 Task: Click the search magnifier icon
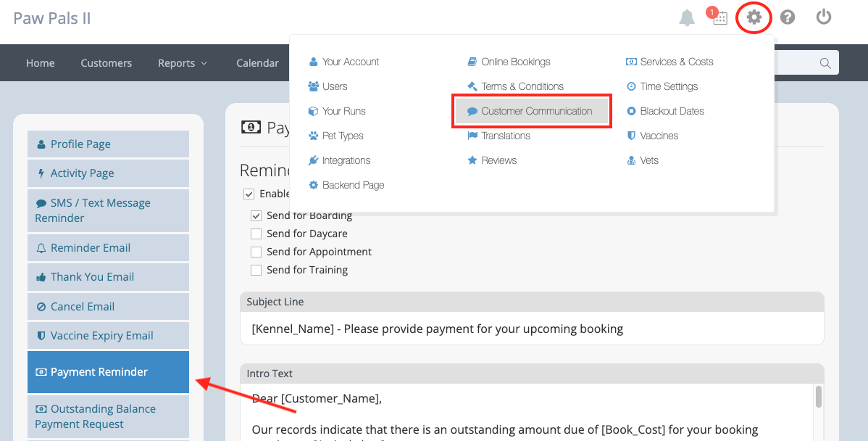825,63
